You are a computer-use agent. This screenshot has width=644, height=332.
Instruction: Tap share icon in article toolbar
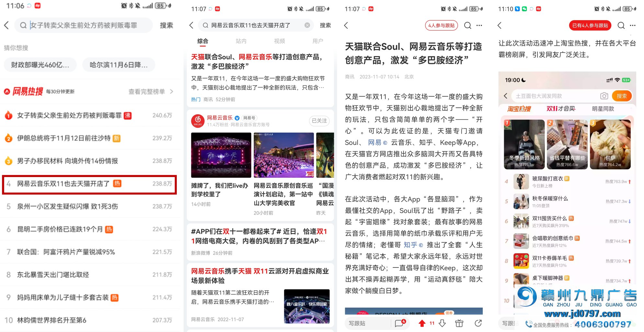coord(478,323)
